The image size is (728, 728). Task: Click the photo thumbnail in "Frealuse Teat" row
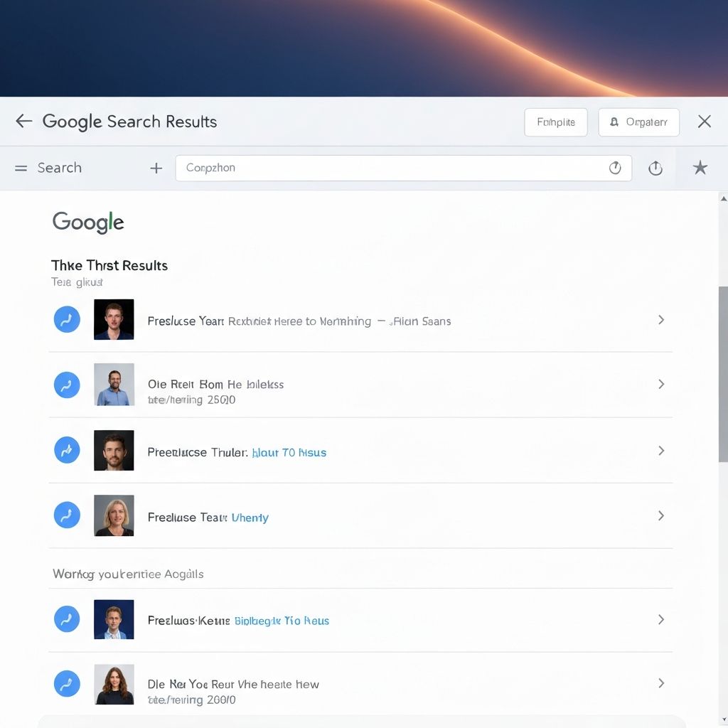pyautogui.click(x=114, y=515)
